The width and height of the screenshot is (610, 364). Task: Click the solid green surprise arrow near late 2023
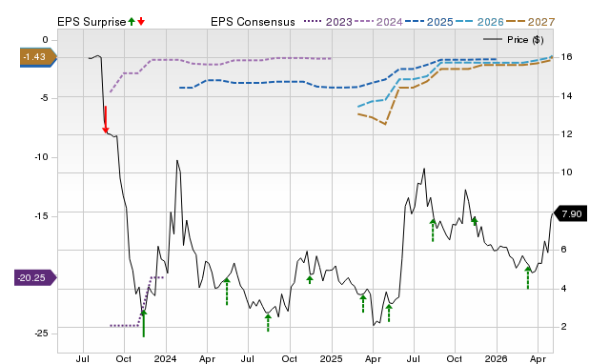click(x=144, y=323)
